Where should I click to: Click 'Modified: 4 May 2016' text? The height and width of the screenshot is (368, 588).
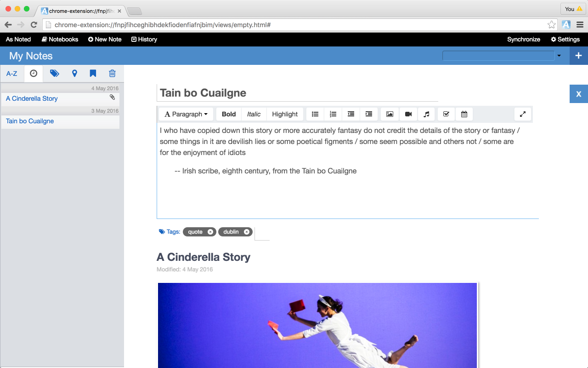[185, 270]
